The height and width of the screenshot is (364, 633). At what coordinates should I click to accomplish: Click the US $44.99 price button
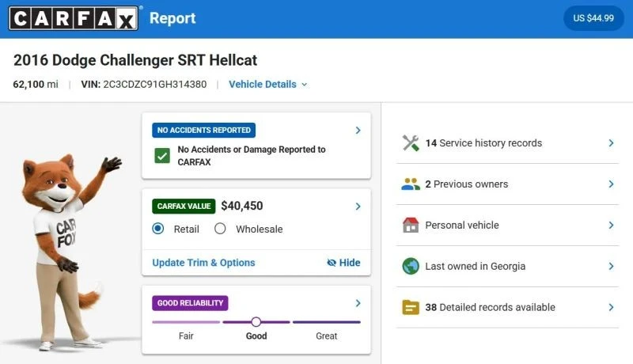(x=593, y=18)
